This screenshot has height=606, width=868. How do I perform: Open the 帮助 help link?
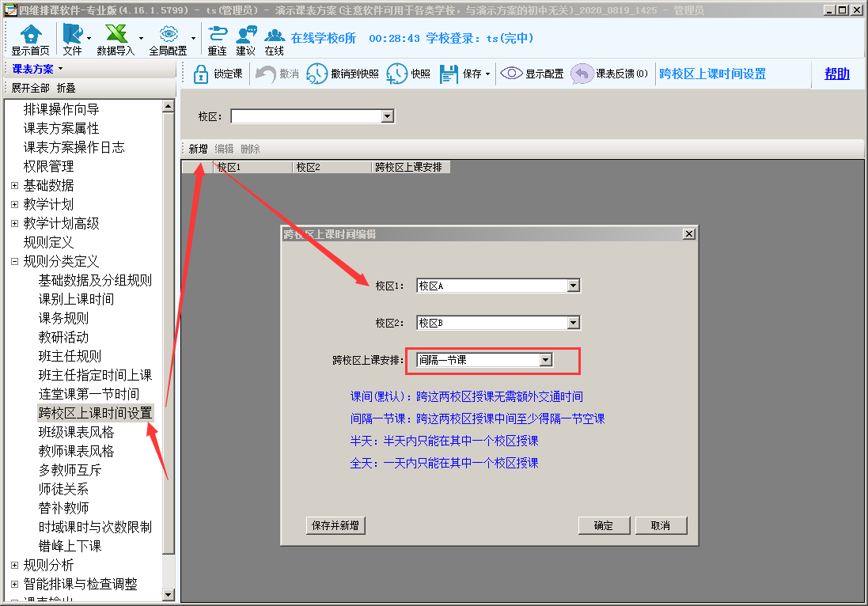pyautogui.click(x=836, y=74)
